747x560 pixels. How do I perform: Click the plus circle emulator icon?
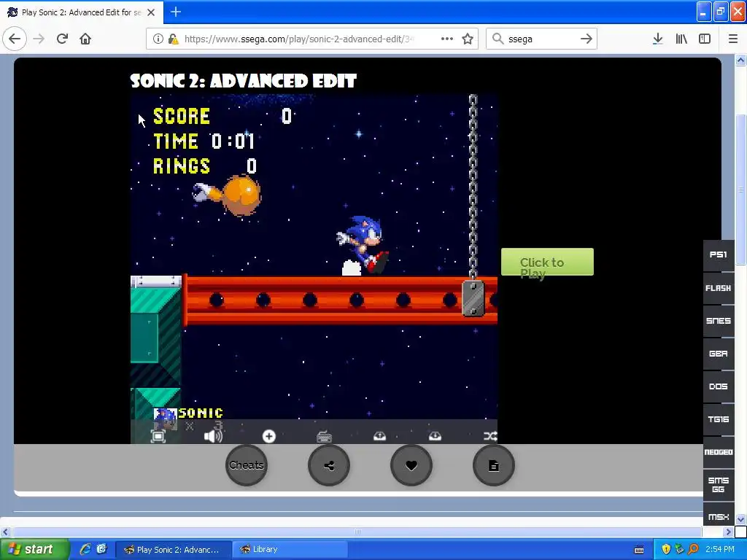point(268,436)
